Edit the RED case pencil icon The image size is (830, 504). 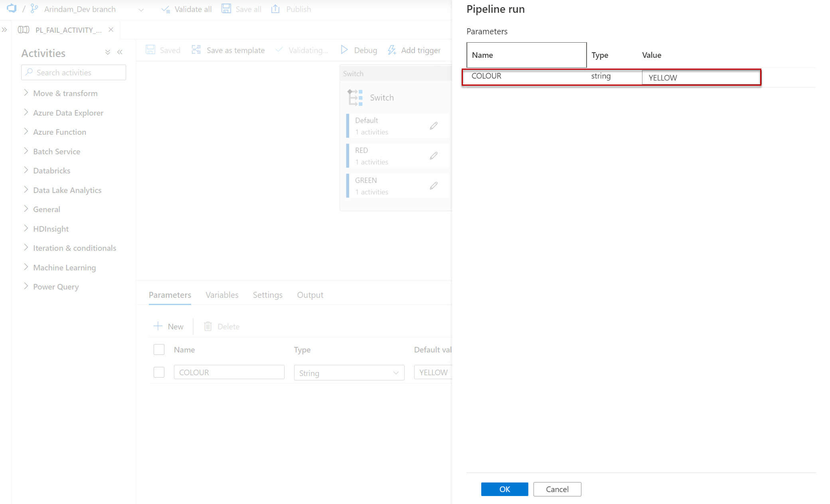[x=434, y=156]
